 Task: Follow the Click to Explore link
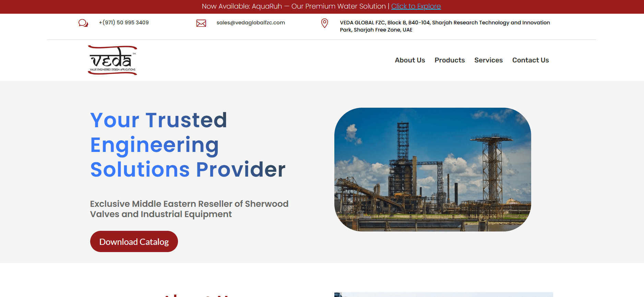click(x=416, y=6)
